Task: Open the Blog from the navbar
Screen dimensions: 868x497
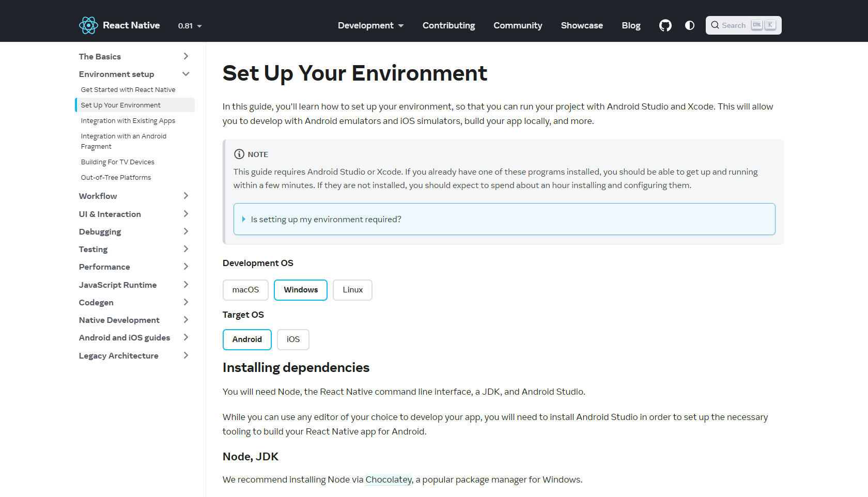Action: pos(631,25)
